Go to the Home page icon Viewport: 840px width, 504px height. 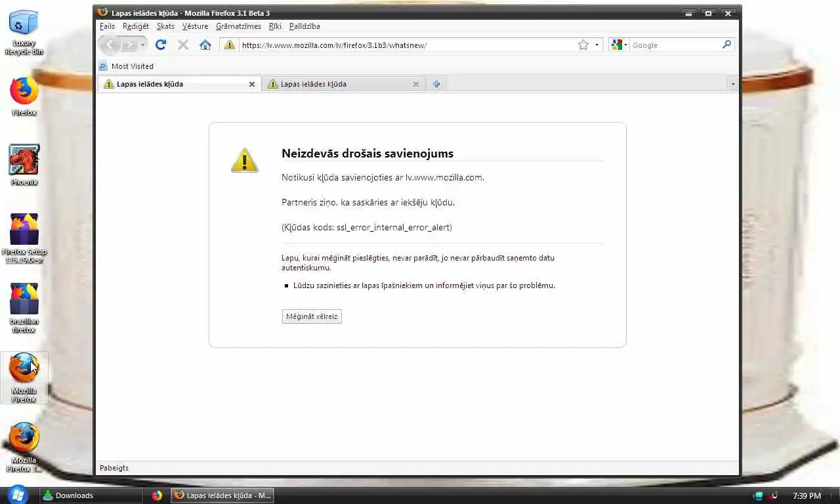205,45
